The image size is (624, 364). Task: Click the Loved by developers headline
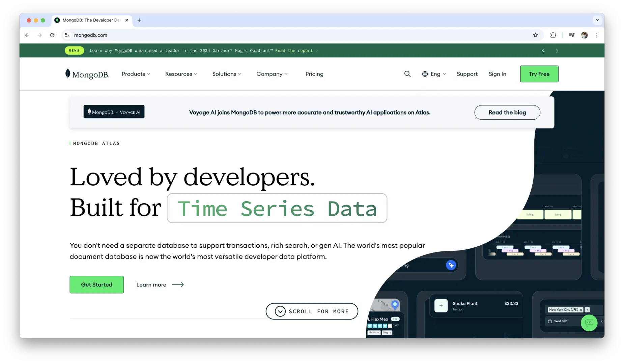click(192, 177)
